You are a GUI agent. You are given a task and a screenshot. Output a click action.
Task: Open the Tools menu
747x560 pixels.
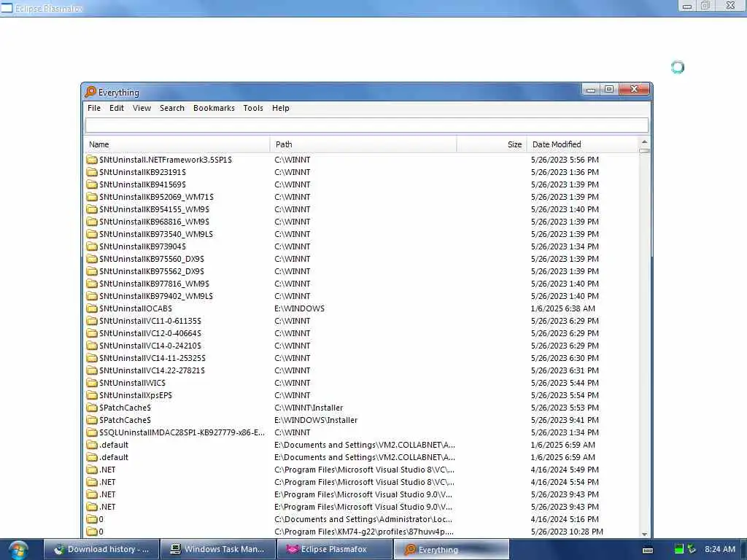tap(253, 108)
